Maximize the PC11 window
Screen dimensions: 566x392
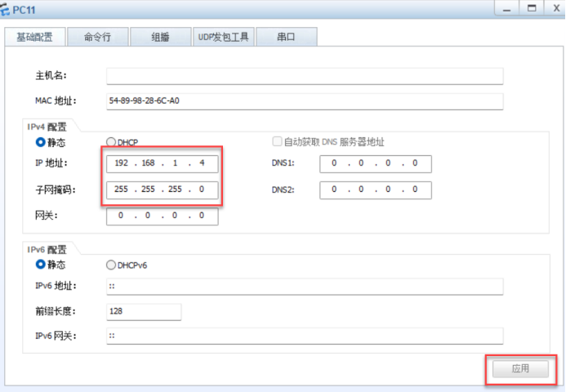pyautogui.click(x=531, y=8)
